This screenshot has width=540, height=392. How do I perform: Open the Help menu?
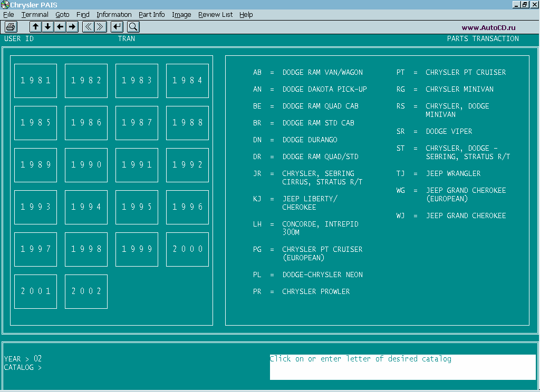246,14
